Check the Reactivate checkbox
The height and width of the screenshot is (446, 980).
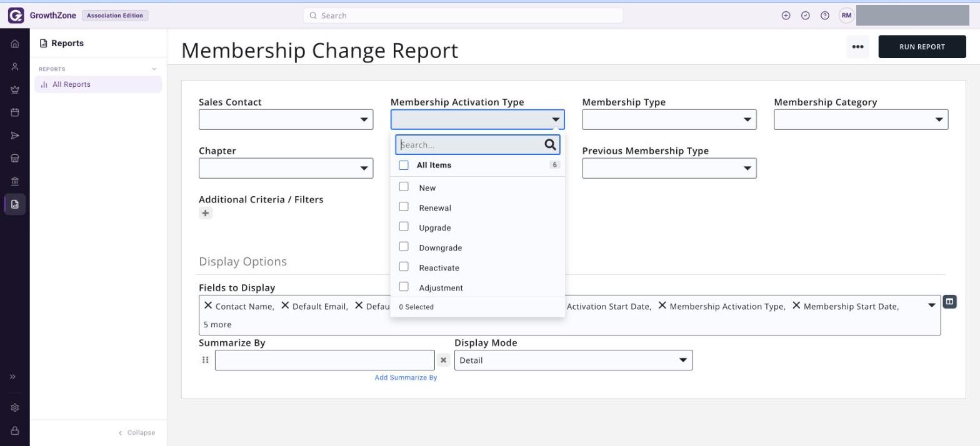coord(404,267)
